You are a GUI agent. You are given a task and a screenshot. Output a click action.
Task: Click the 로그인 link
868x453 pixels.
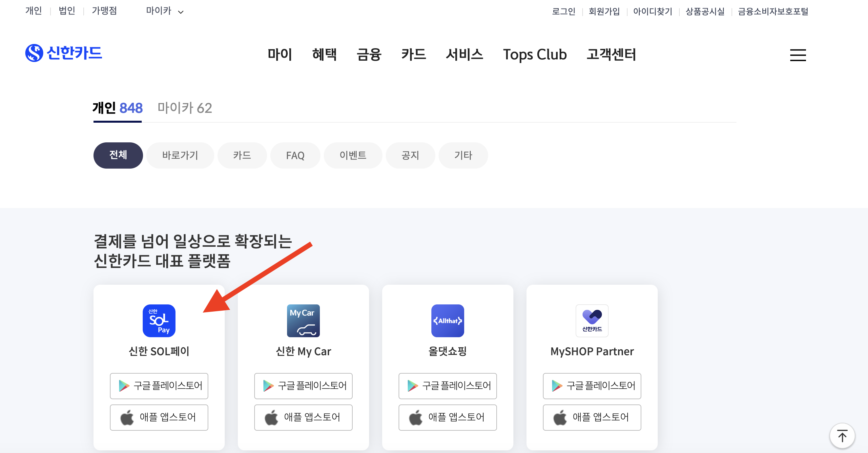tap(563, 11)
